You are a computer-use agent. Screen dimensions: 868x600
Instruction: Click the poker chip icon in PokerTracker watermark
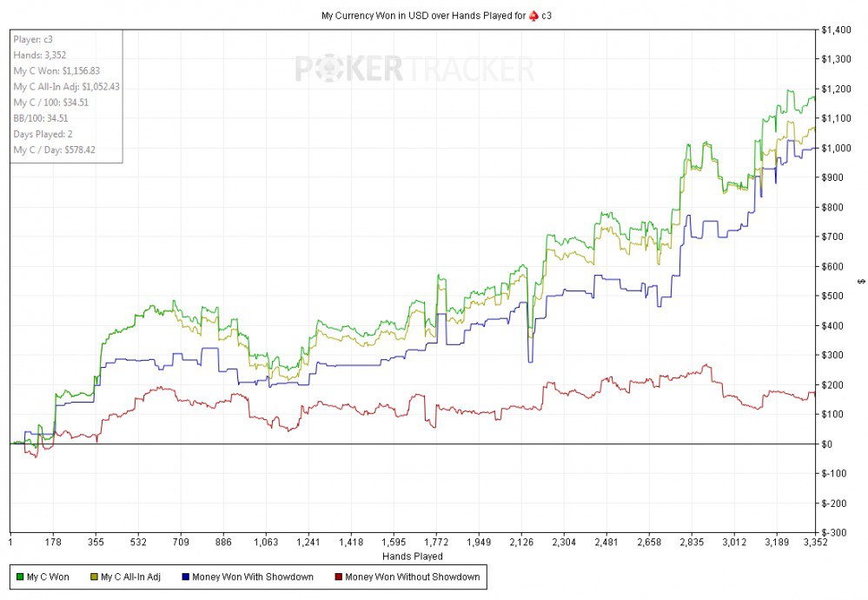[364, 69]
